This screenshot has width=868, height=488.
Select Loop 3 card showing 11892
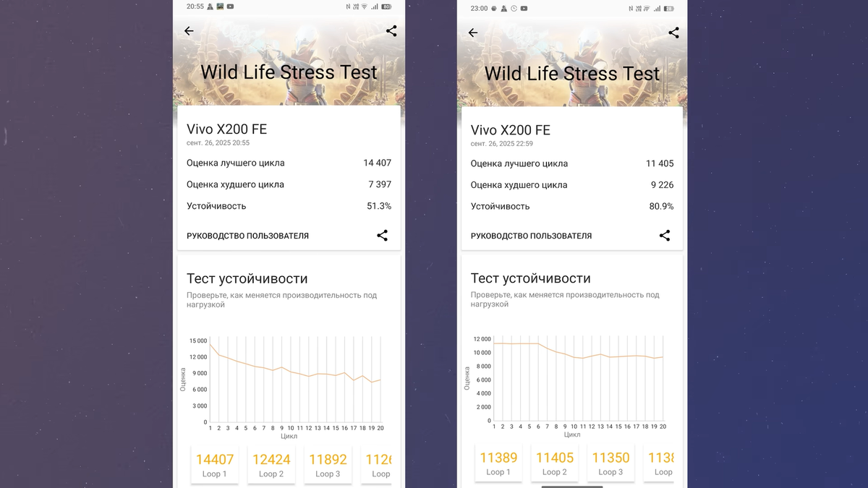(x=328, y=465)
